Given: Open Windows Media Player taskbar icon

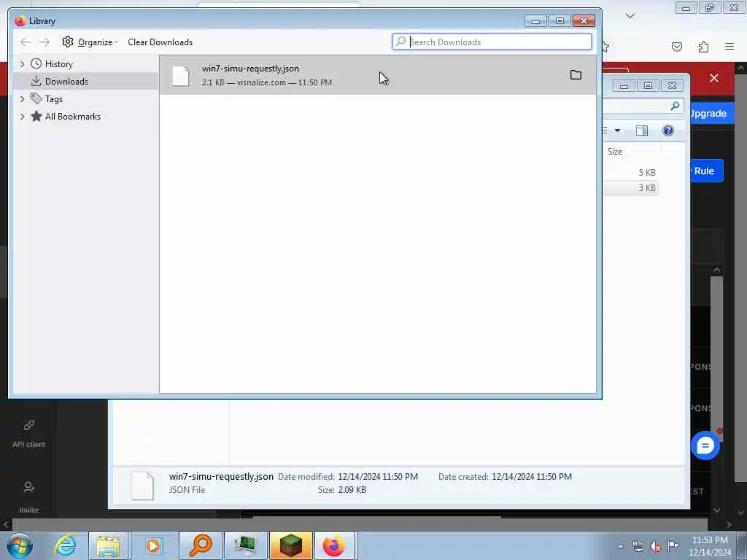Looking at the screenshot, I should [153, 545].
